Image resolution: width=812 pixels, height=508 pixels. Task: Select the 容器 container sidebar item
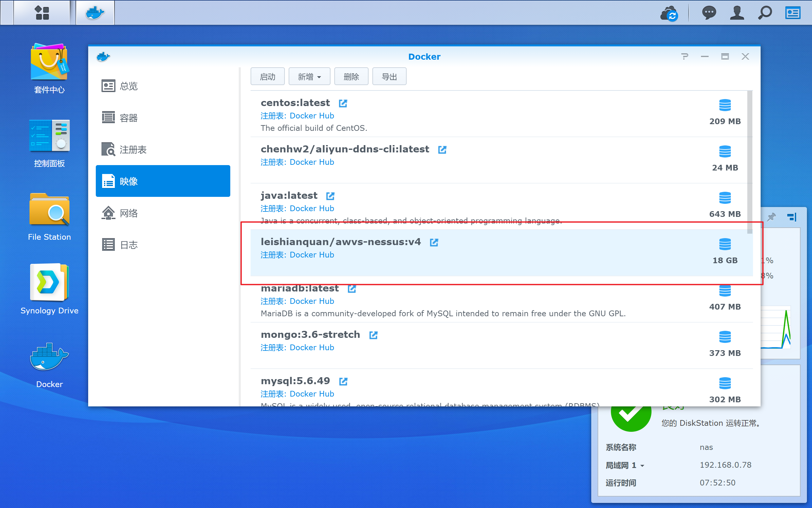click(x=163, y=118)
